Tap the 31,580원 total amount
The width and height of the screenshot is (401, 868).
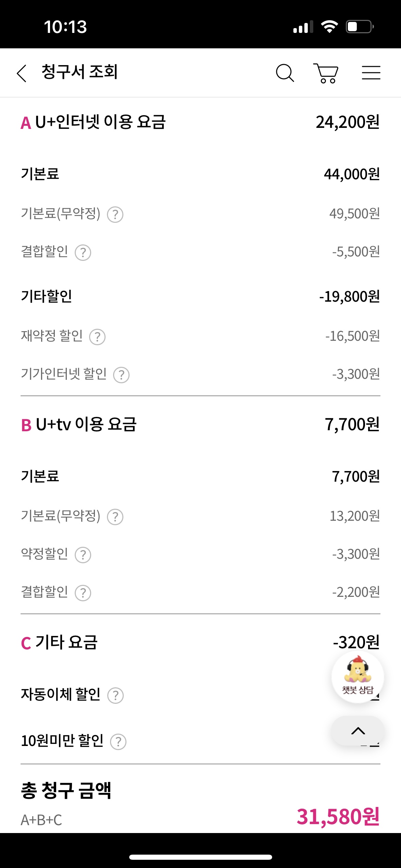pyautogui.click(x=338, y=817)
